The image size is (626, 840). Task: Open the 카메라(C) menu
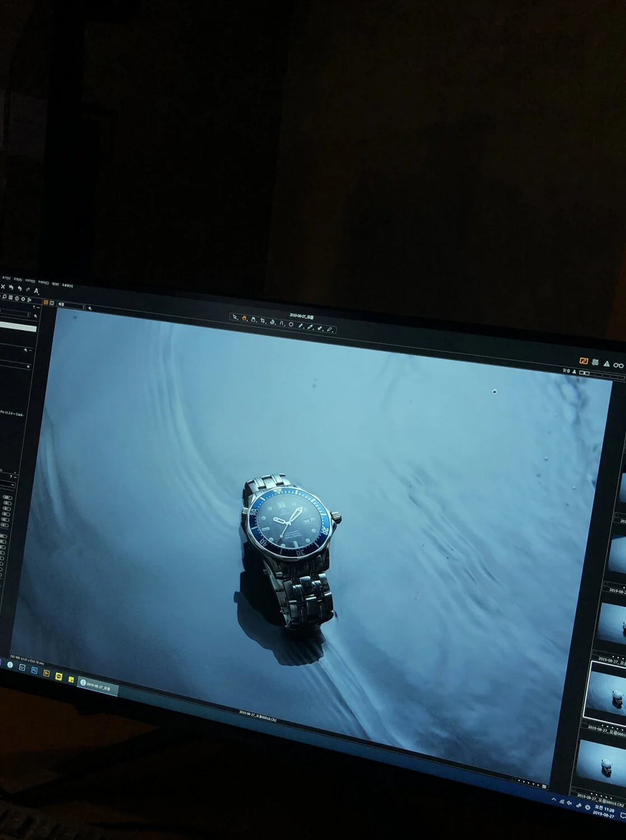44,282
